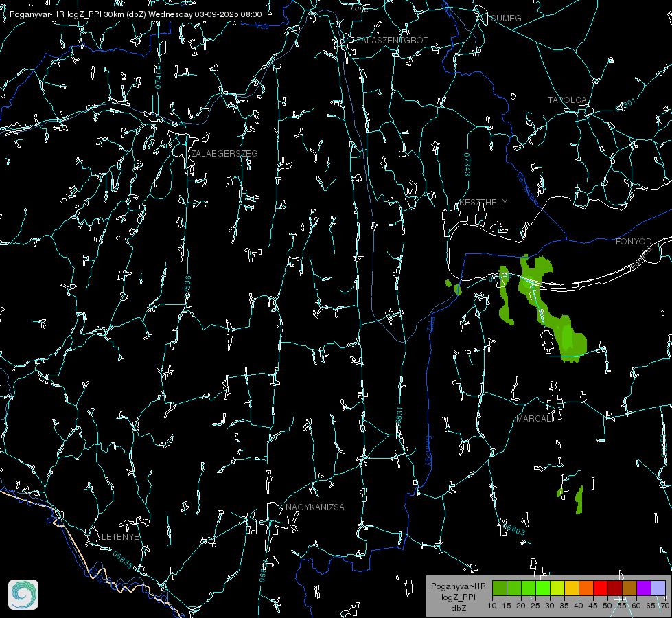
Task: Click the road number 06803 label
Action: 514,529
